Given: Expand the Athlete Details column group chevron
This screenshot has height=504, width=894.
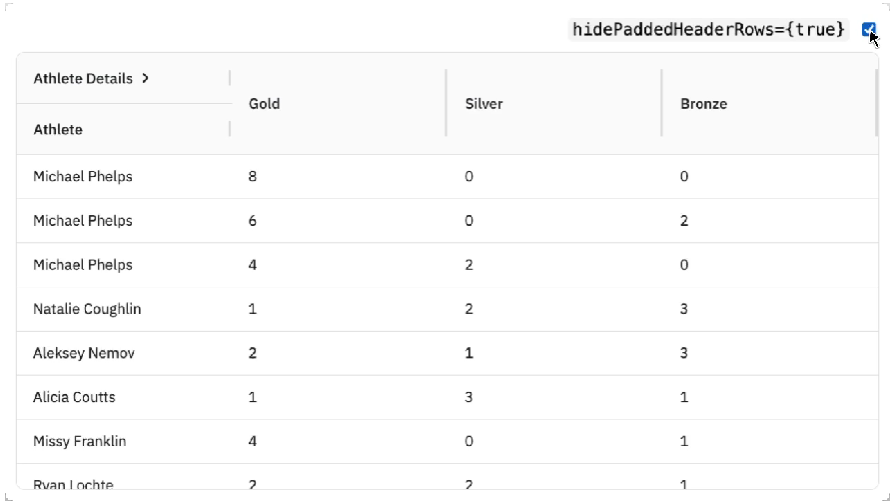Looking at the screenshot, I should point(145,78).
